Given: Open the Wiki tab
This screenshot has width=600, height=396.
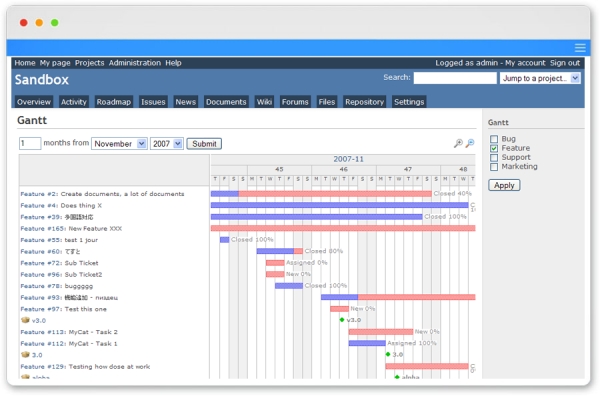Looking at the screenshot, I should point(264,102).
